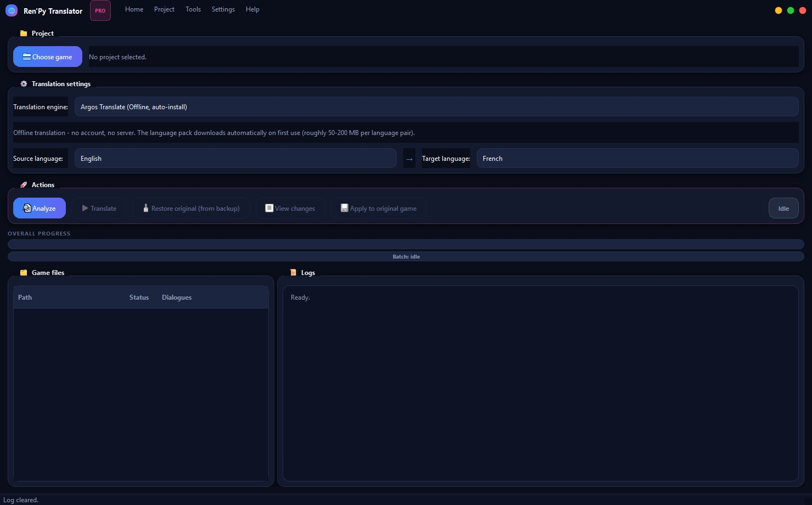Click the View changes button
This screenshot has width=812, height=505.
[290, 208]
